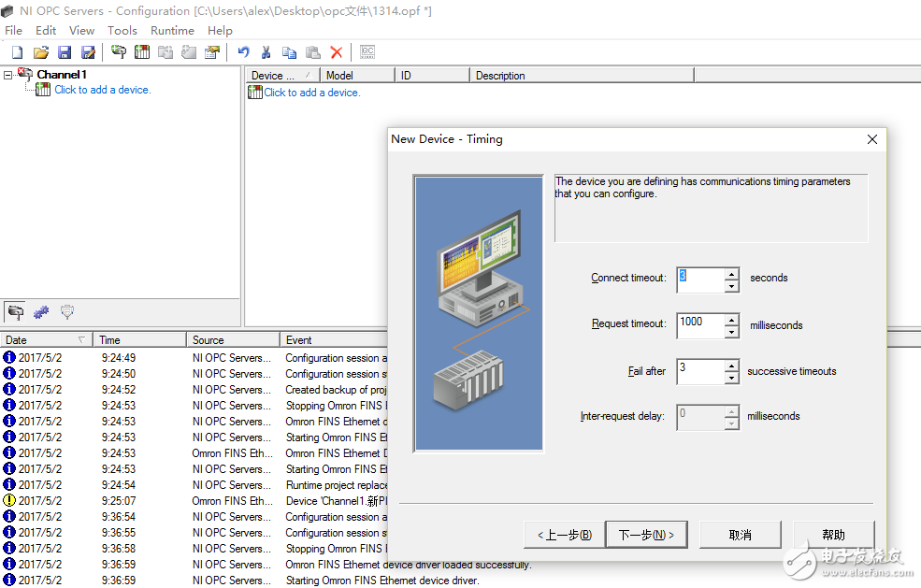
Task: Click the New Project toolbar icon
Action: (17, 53)
